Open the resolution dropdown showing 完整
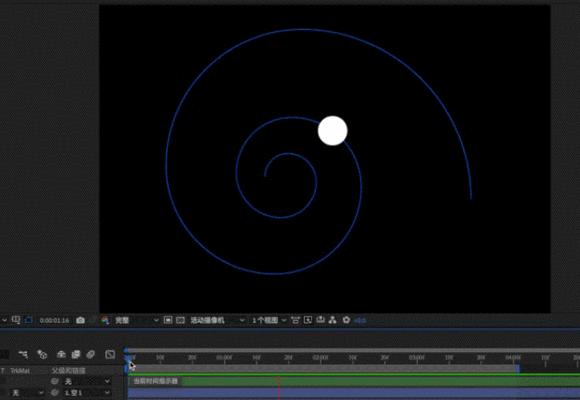Screen dimensions: 580x400 (136, 320)
